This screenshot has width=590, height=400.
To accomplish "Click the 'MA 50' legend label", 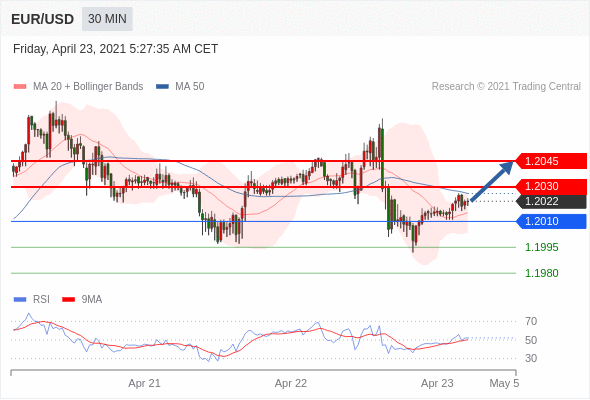I will click(190, 87).
